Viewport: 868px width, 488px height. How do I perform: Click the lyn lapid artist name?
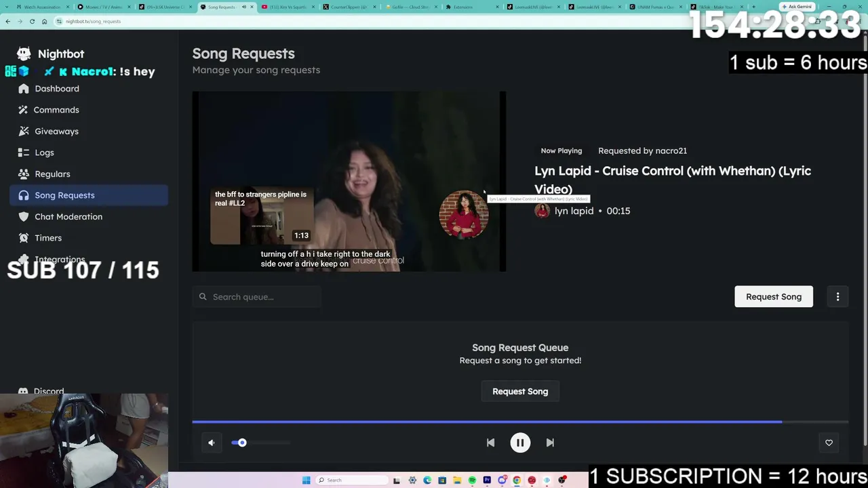[x=574, y=211]
